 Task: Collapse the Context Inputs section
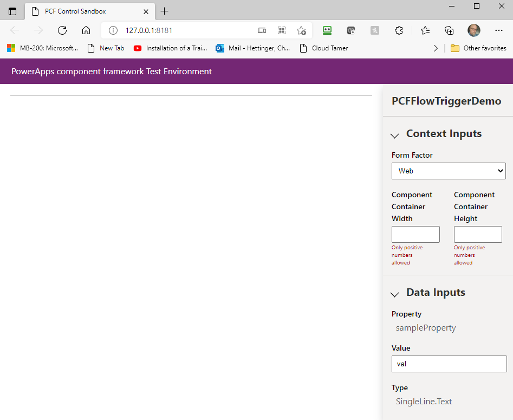pos(395,135)
